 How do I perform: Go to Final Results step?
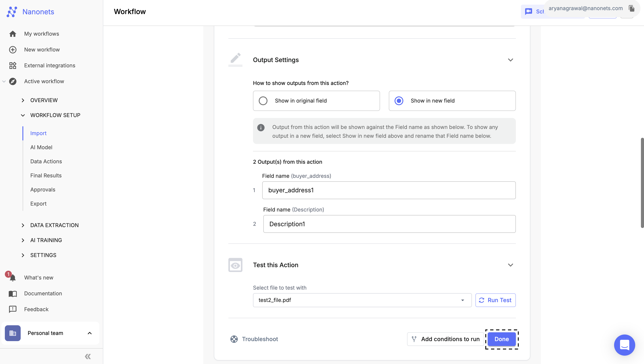pyautogui.click(x=46, y=175)
